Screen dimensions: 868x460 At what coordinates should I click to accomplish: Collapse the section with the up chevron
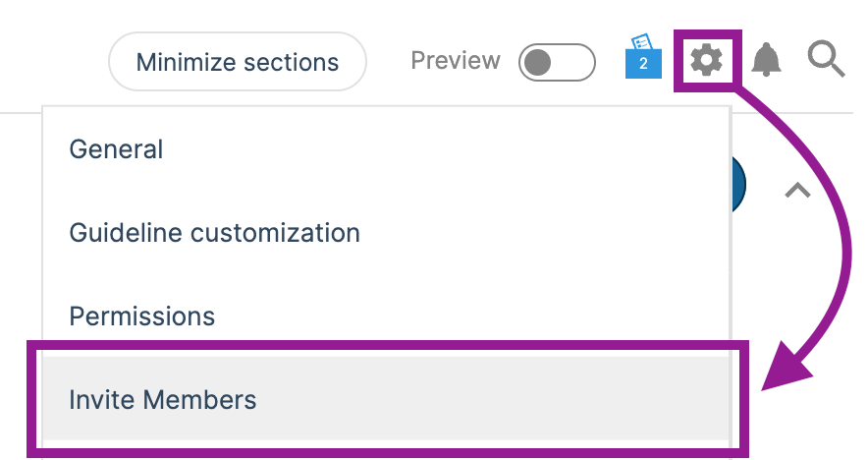(797, 190)
